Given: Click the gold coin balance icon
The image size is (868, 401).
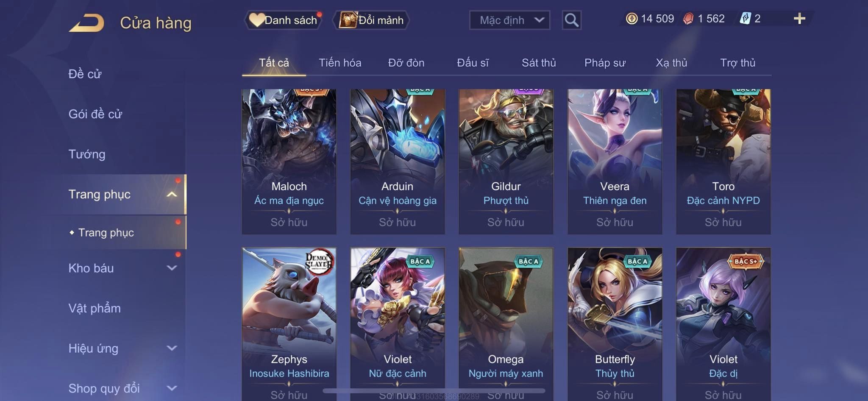Looking at the screenshot, I should pyautogui.click(x=632, y=19).
